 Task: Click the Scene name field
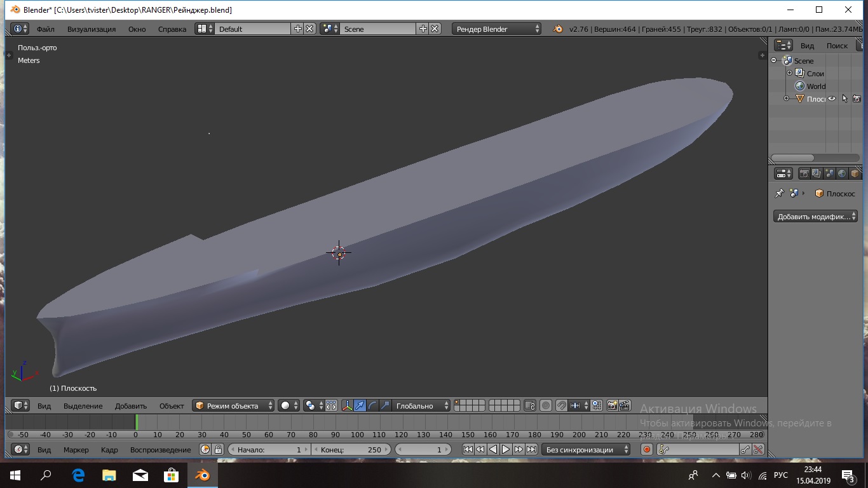(x=378, y=29)
